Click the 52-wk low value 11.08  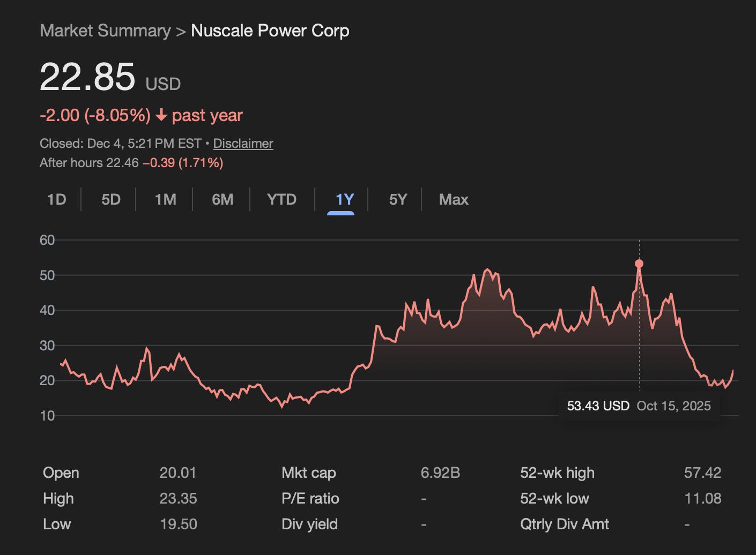[x=703, y=499]
